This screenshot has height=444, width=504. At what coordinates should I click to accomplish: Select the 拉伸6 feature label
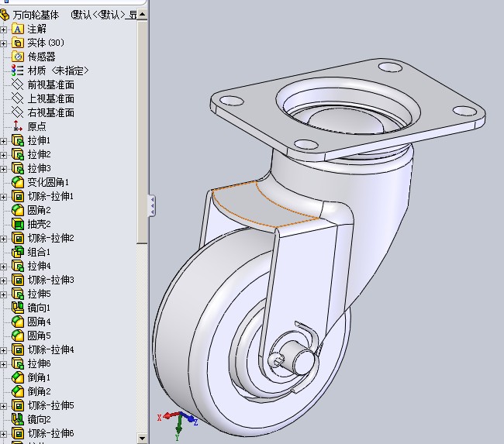(39, 363)
